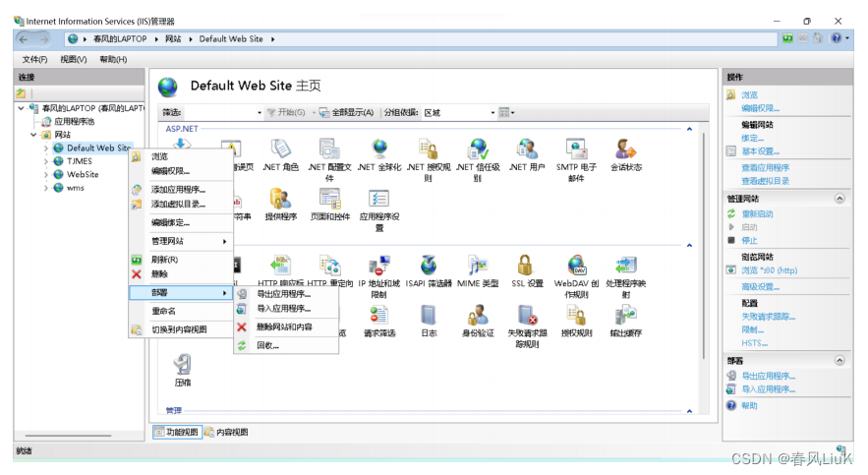
Task: Open the 请求筛选 icon
Action: [379, 322]
